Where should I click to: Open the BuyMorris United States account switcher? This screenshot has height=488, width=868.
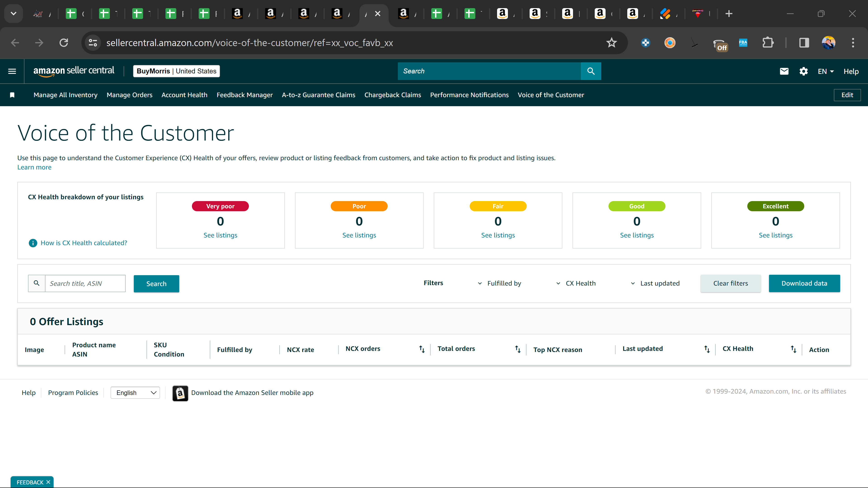177,71
